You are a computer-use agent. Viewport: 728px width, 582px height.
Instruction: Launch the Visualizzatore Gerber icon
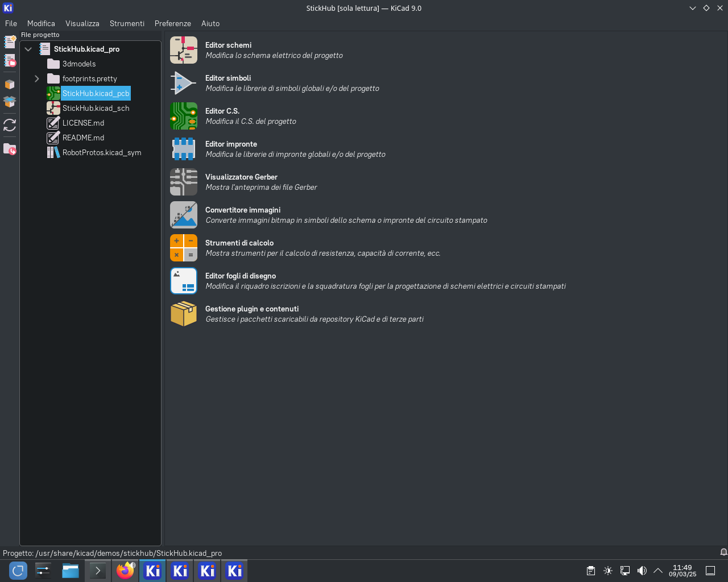click(183, 182)
